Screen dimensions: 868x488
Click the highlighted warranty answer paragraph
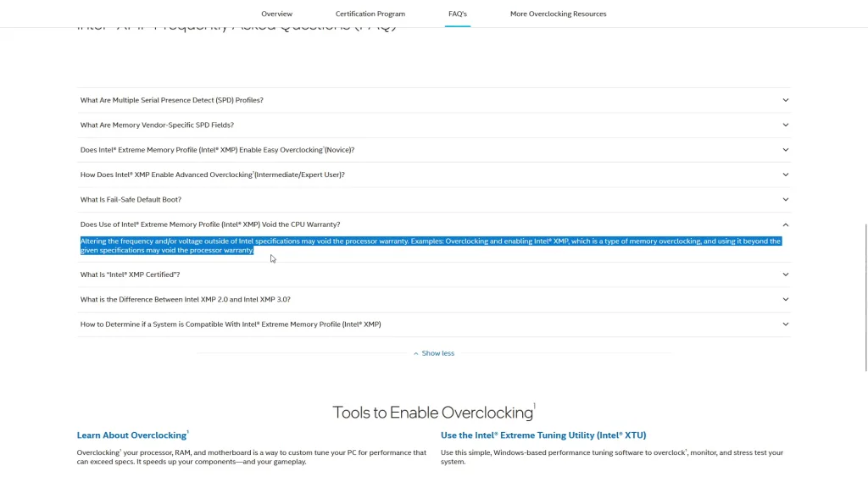(431, 246)
